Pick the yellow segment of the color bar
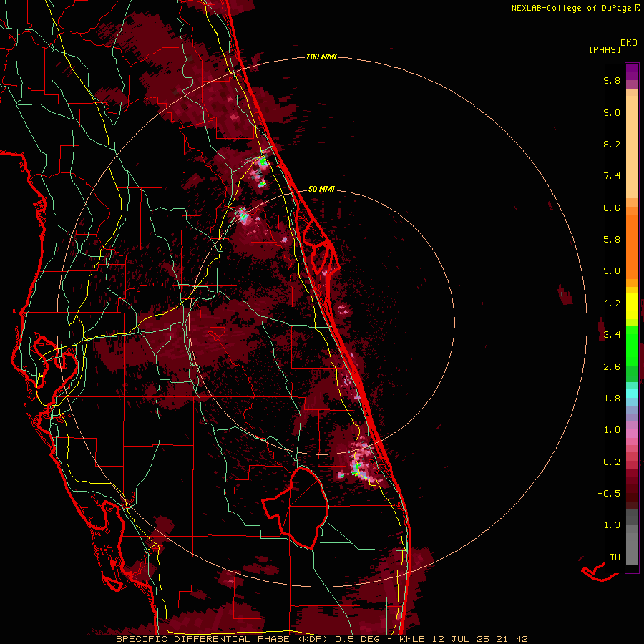The width and height of the screenshot is (644, 644). tap(632, 306)
